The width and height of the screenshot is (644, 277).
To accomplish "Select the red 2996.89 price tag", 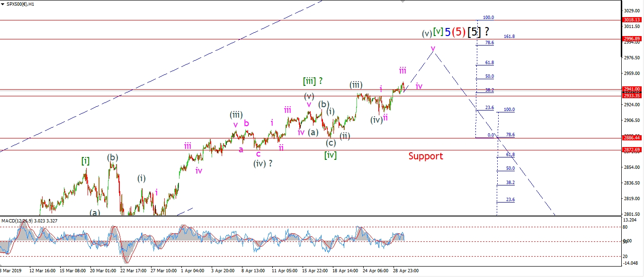I will (x=632, y=39).
